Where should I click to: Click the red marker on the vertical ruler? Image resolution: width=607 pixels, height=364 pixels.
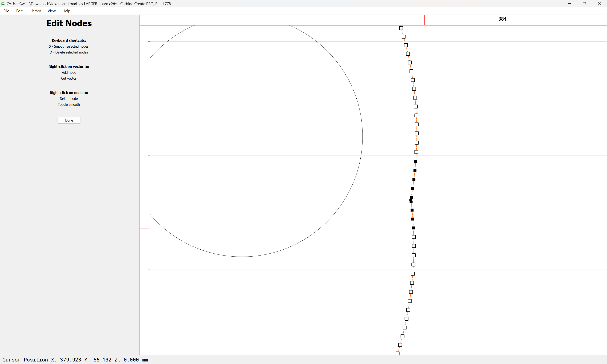pyautogui.click(x=145, y=229)
